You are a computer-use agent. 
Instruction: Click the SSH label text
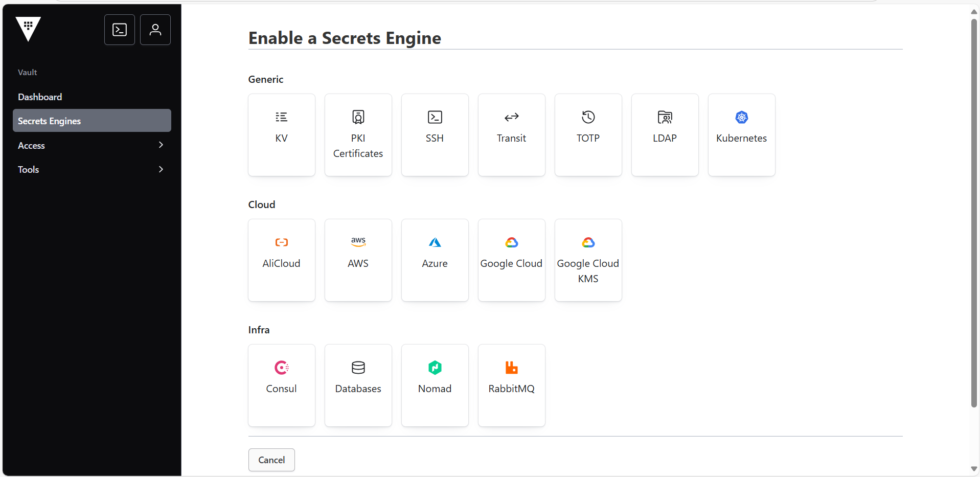pyautogui.click(x=435, y=138)
